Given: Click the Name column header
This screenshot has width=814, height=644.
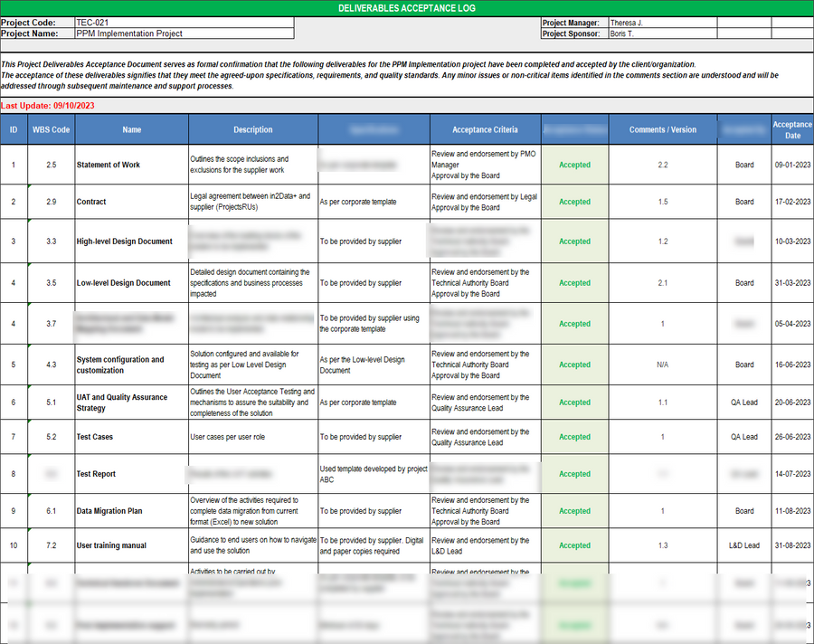Looking at the screenshot, I should tap(131, 129).
